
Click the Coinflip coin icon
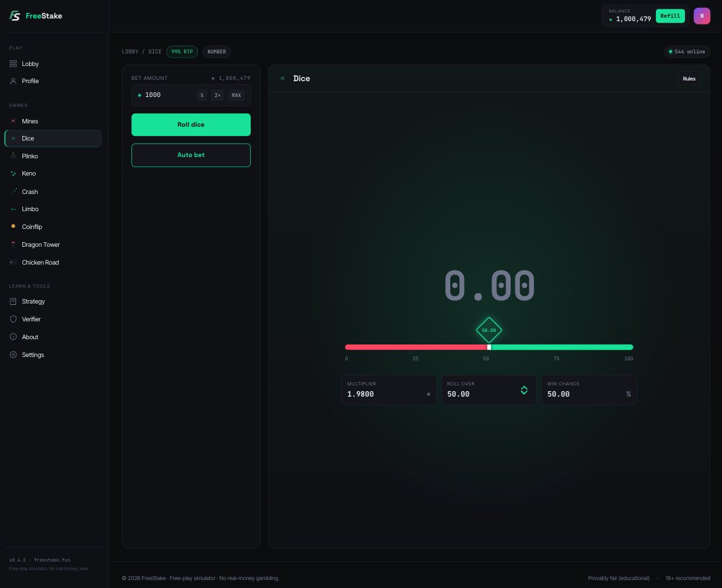13,226
